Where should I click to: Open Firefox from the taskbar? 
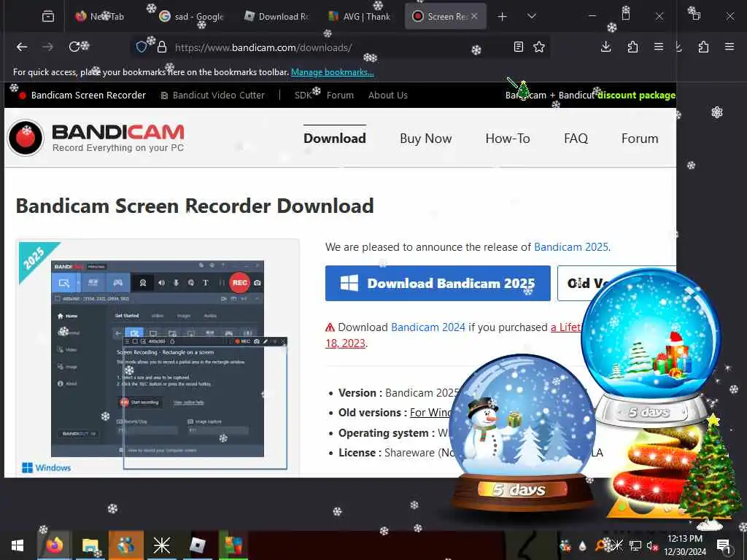(54, 545)
